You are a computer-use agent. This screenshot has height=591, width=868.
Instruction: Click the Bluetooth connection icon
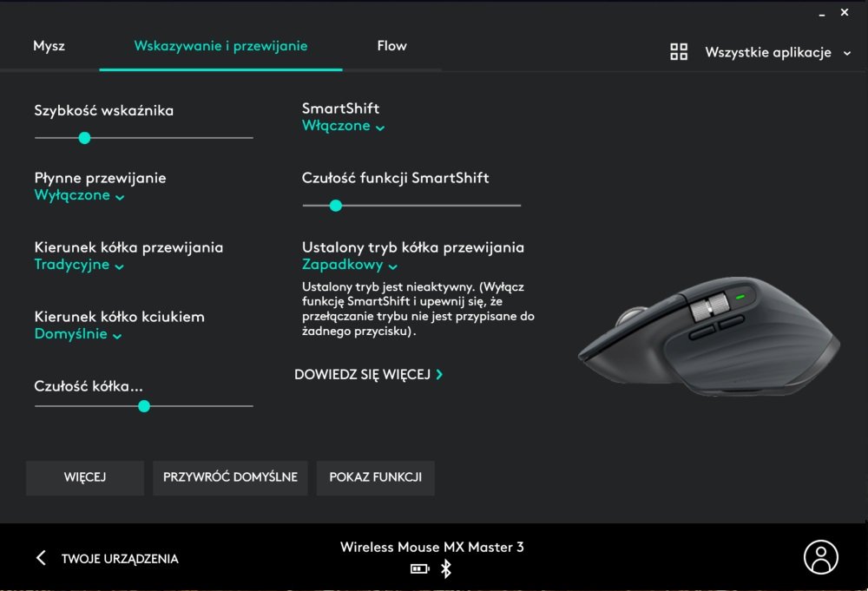point(445,568)
